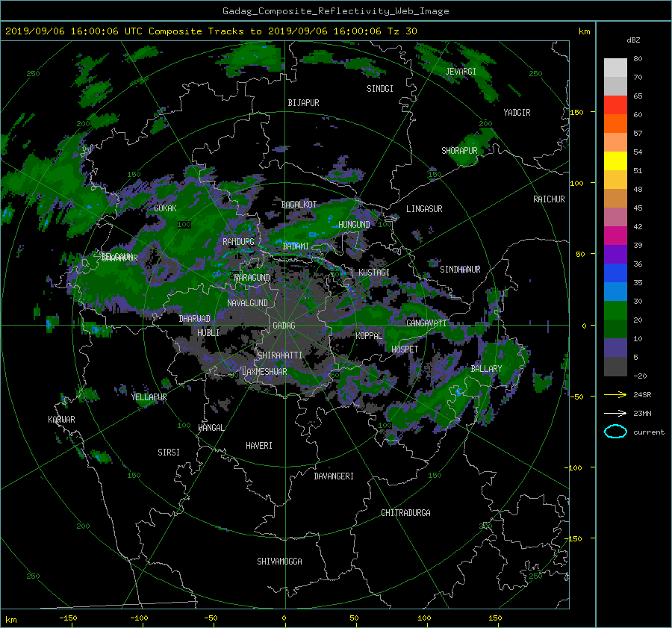Click the KUSTAGI city label
This screenshot has height=628, width=672.
coord(374,273)
